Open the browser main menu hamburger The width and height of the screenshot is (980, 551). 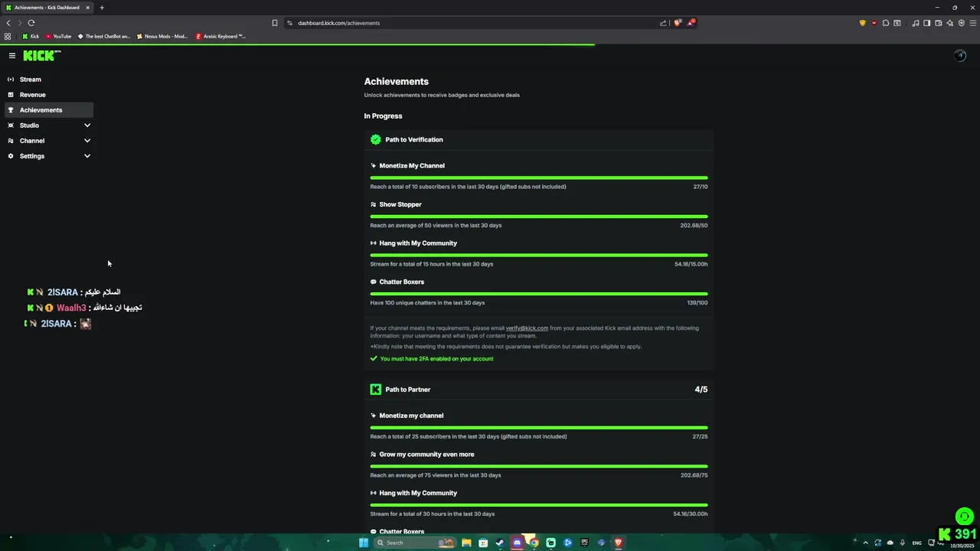click(973, 23)
